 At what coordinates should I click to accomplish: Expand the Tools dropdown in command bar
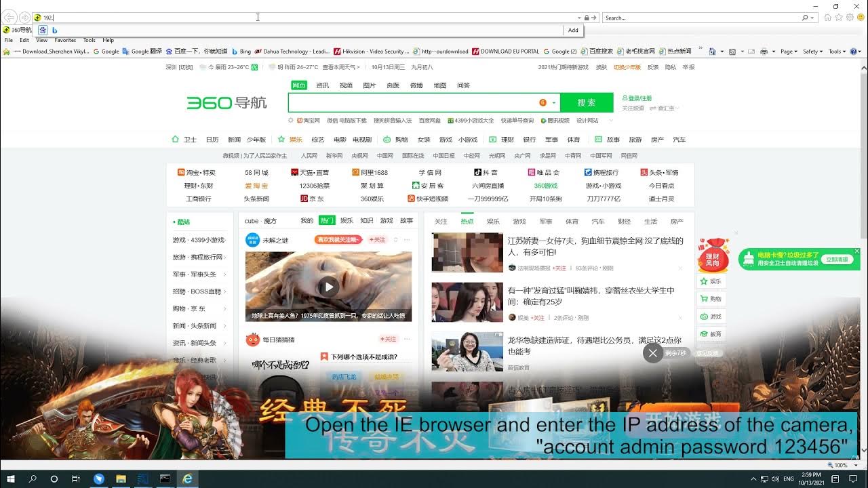click(837, 51)
